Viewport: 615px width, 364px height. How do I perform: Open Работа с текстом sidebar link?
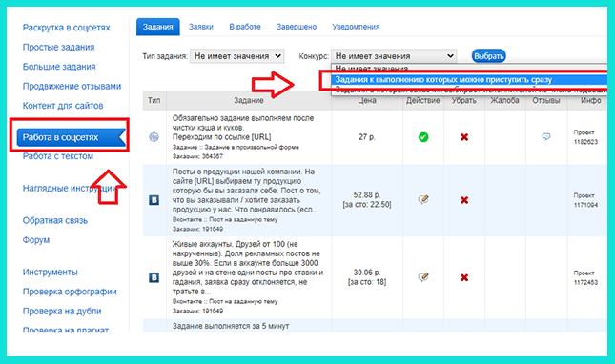coord(57,156)
